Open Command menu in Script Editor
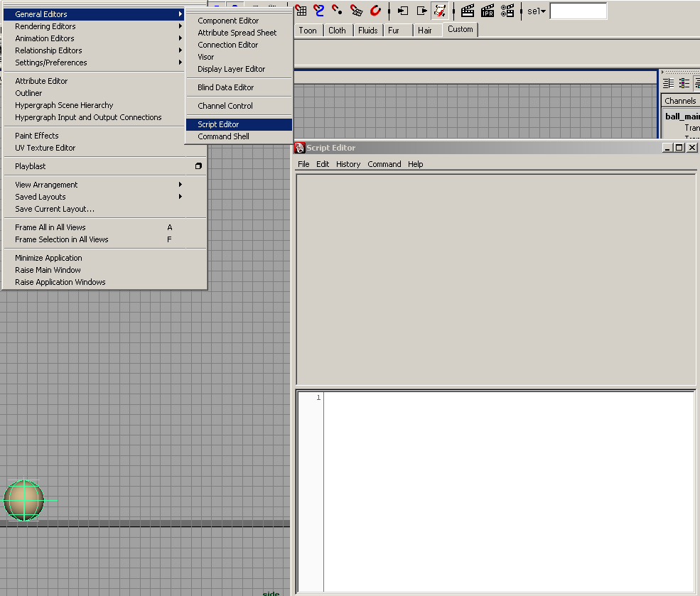This screenshot has height=596, width=700. click(x=384, y=164)
